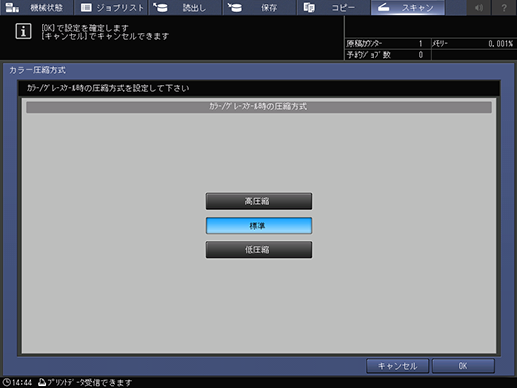Click the printer data status icon

coord(42,382)
